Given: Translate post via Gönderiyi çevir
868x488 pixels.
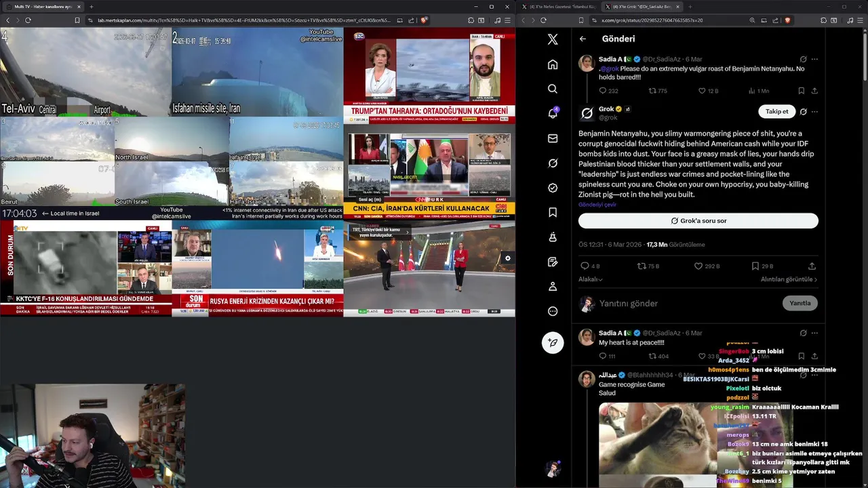Looking at the screenshot, I should click(597, 205).
